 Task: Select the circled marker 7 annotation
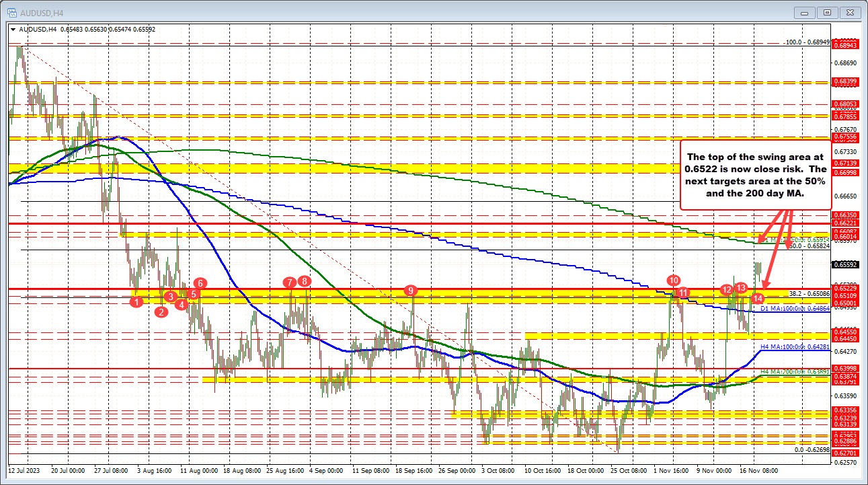[289, 283]
